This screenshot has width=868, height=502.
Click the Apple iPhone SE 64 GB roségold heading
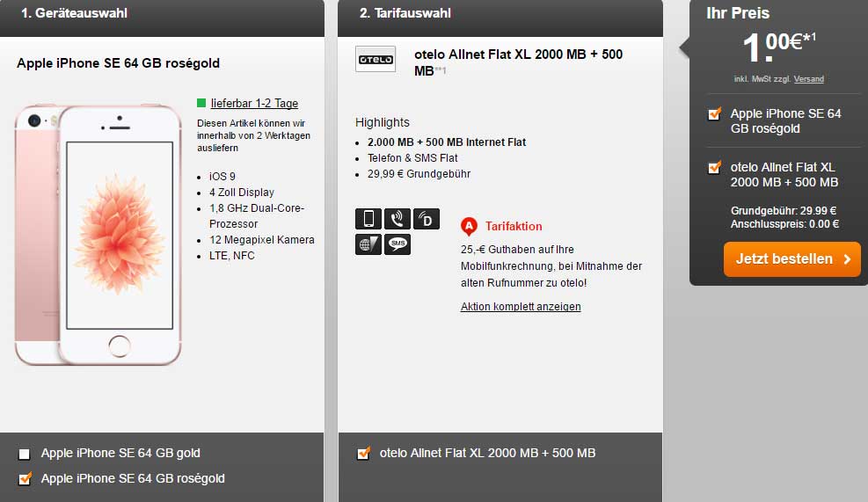pos(118,63)
